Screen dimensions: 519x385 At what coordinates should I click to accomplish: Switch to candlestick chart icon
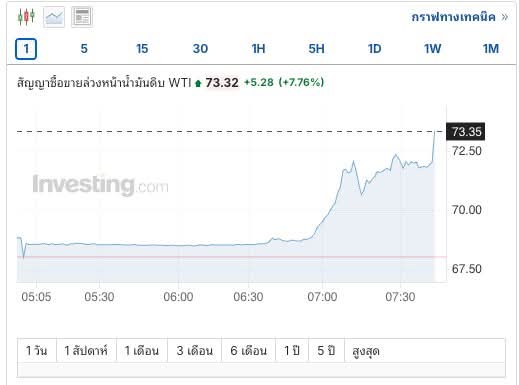click(26, 16)
